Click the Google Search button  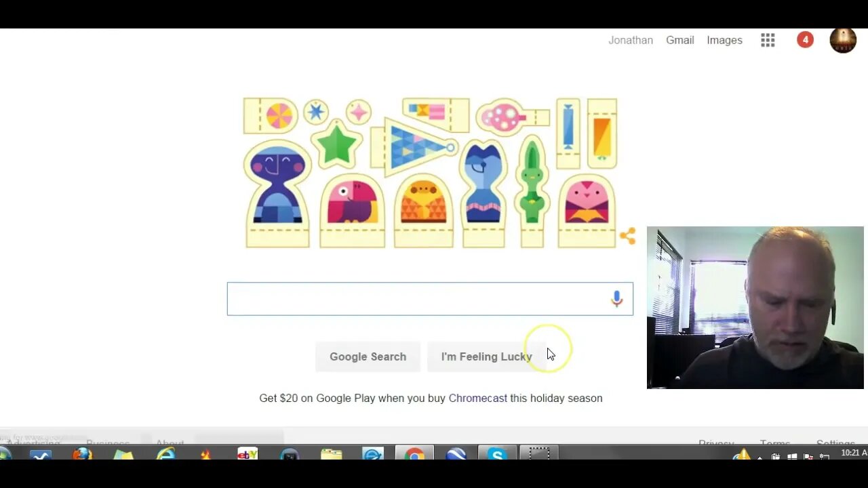pyautogui.click(x=368, y=357)
